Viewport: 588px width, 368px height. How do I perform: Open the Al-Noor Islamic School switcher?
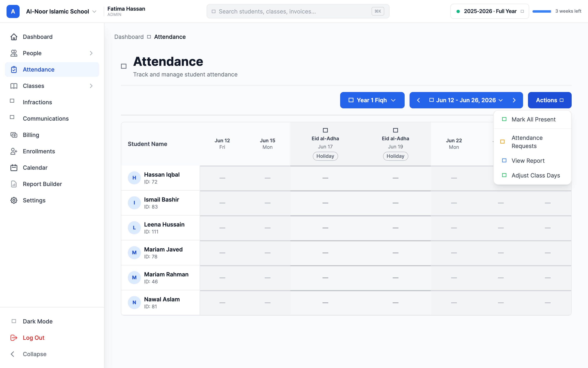[x=61, y=11]
